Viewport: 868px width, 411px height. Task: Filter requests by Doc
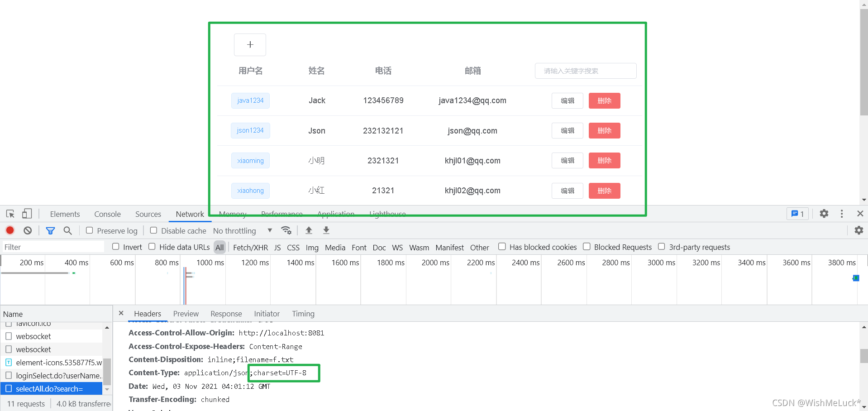(x=379, y=248)
